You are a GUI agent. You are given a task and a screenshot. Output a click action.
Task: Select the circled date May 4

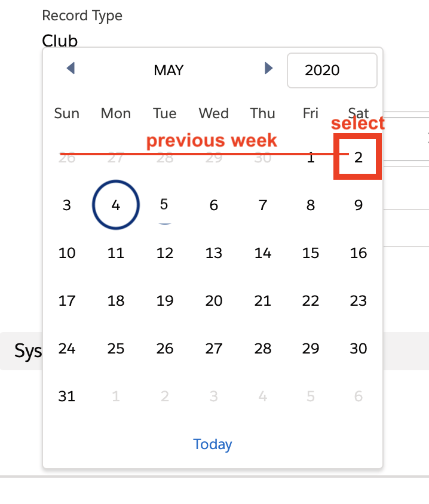pyautogui.click(x=116, y=205)
